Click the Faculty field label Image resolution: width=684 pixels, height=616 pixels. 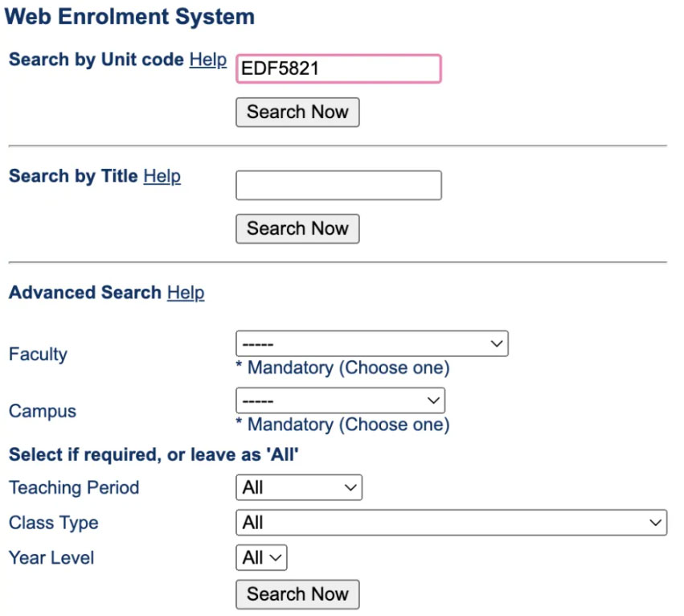[x=38, y=355]
